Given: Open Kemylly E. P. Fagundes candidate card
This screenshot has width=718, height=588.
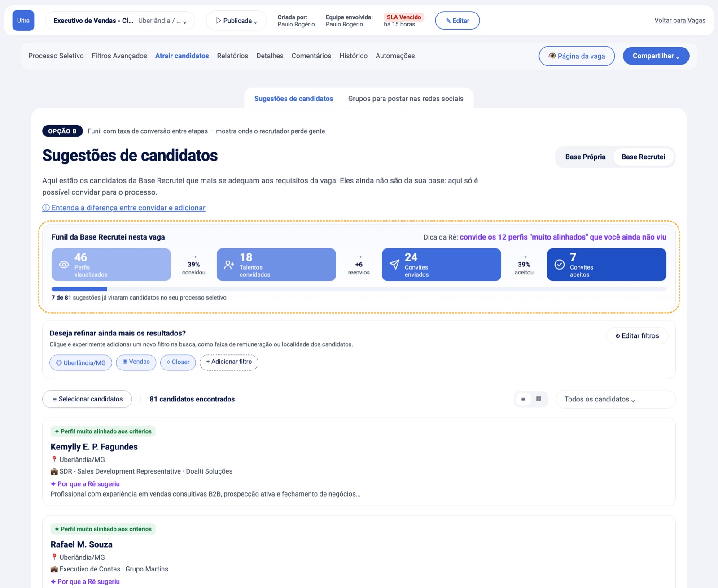Looking at the screenshot, I should pos(359,462).
